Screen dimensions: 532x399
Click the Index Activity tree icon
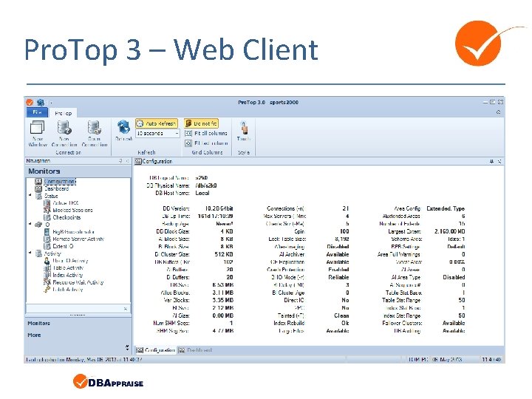tap(47, 275)
